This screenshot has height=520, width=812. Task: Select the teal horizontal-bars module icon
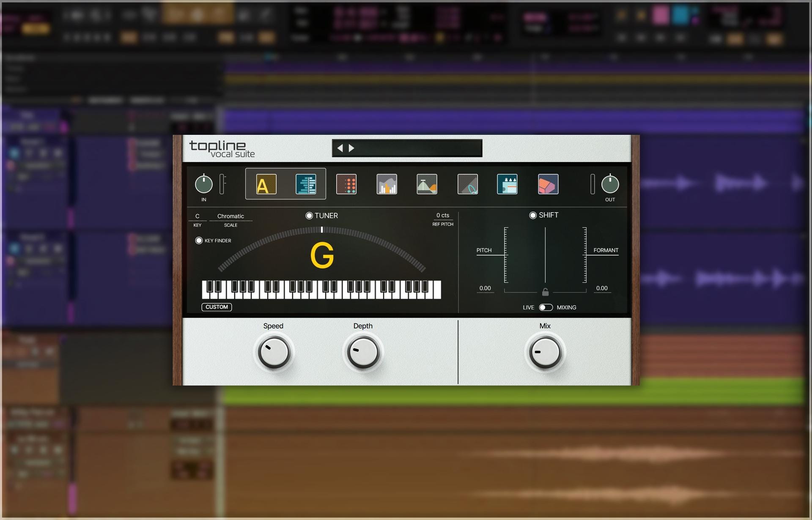pos(306,184)
